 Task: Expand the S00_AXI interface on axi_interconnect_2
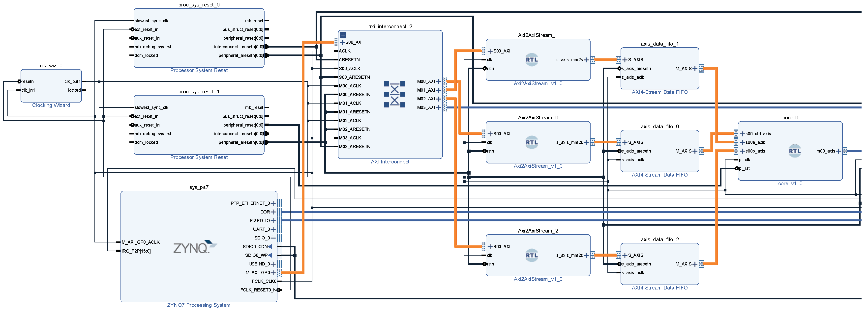[342, 42]
